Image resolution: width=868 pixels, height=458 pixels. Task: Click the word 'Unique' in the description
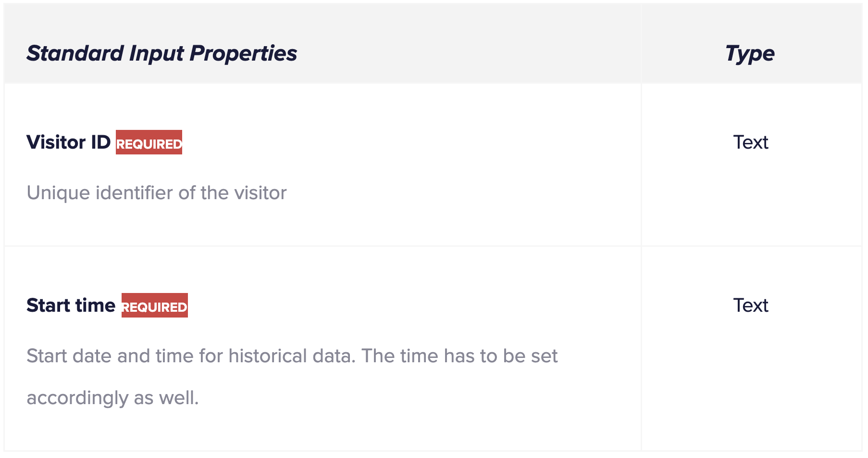58,193
